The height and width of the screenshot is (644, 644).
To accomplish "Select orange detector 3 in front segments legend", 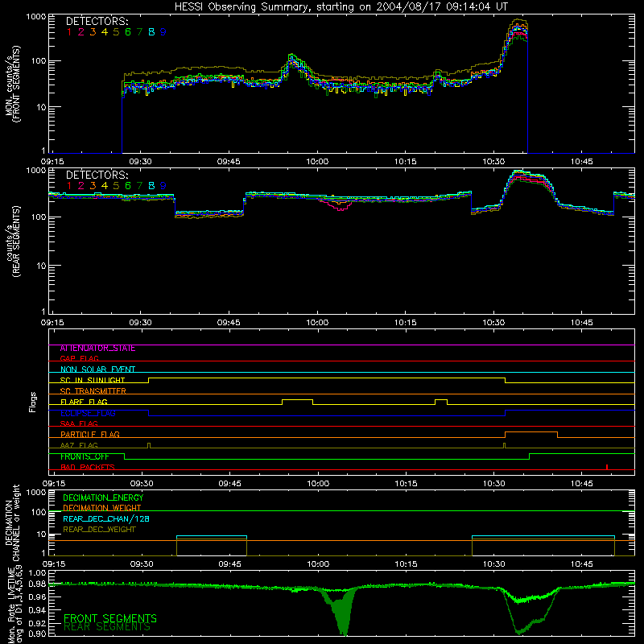I will 93,32.
